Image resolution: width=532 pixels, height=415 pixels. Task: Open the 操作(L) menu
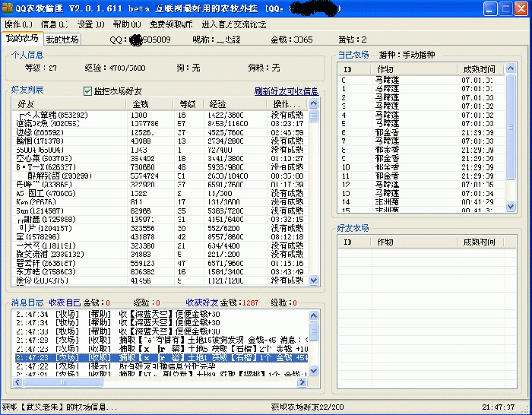point(18,24)
